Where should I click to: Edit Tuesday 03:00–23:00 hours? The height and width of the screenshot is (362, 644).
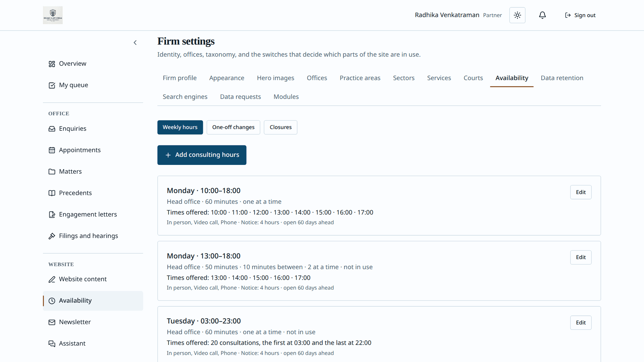click(x=581, y=322)
